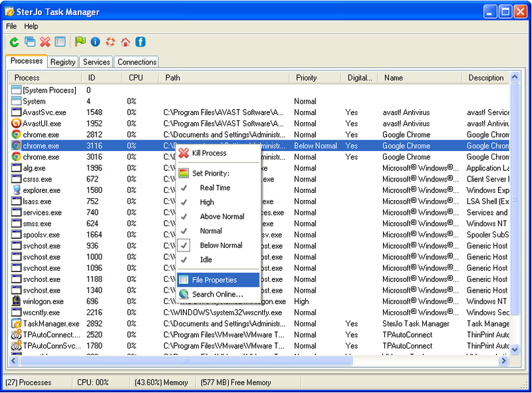Sort by the Description column header

pos(486,78)
